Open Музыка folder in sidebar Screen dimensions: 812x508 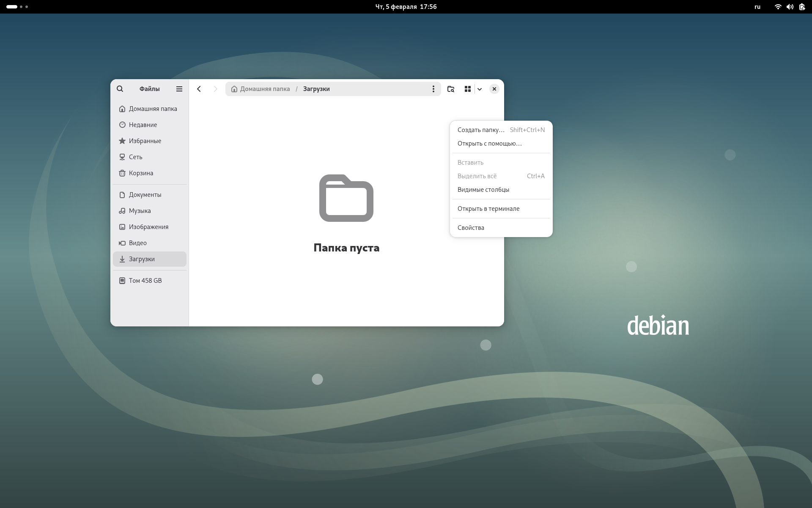140,211
